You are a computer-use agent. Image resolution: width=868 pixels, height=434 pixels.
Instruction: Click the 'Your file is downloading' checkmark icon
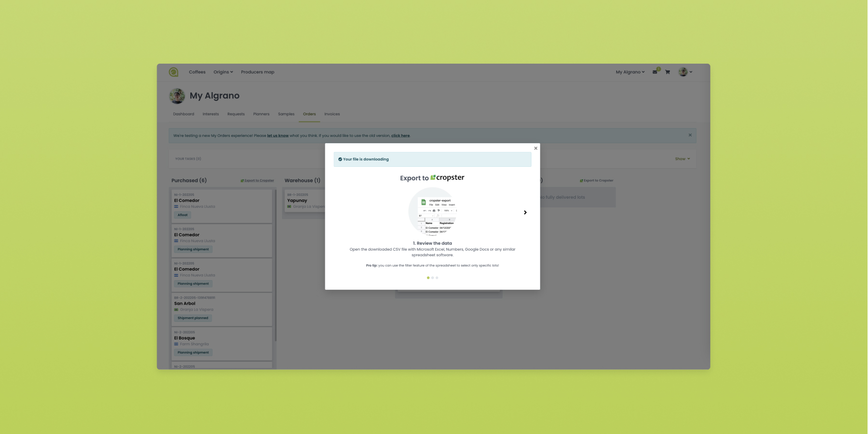click(x=340, y=159)
